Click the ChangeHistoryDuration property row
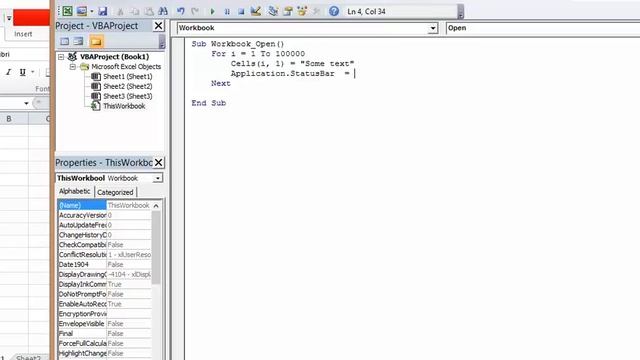 [x=104, y=235]
